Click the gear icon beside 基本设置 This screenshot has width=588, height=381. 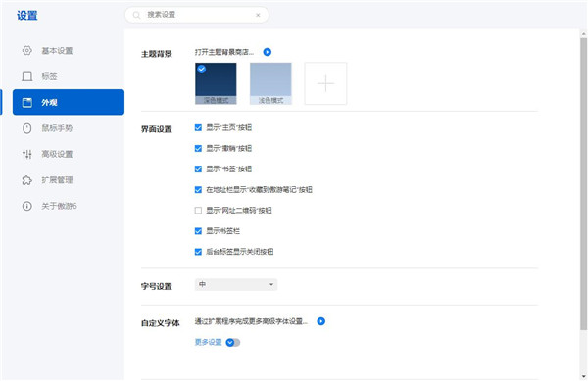tap(27, 50)
